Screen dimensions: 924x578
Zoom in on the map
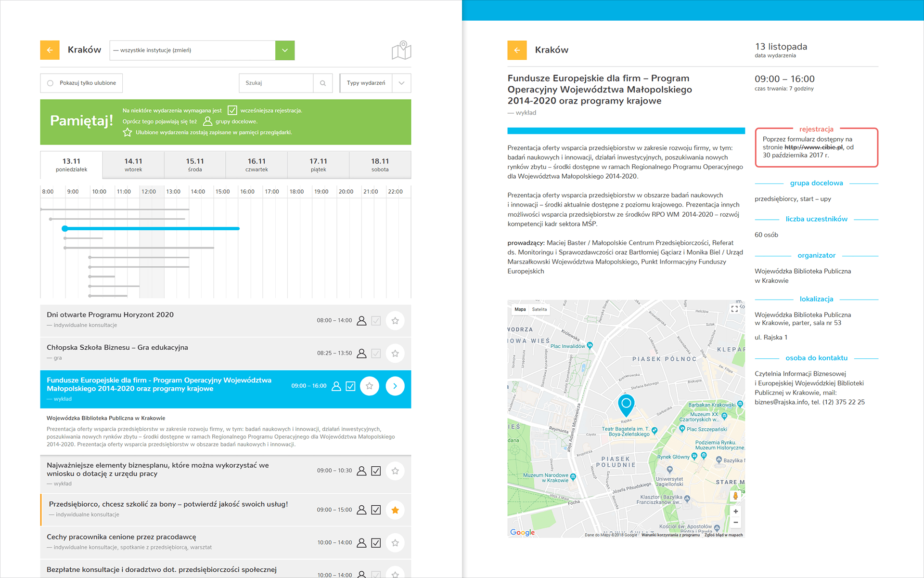pyautogui.click(x=735, y=512)
